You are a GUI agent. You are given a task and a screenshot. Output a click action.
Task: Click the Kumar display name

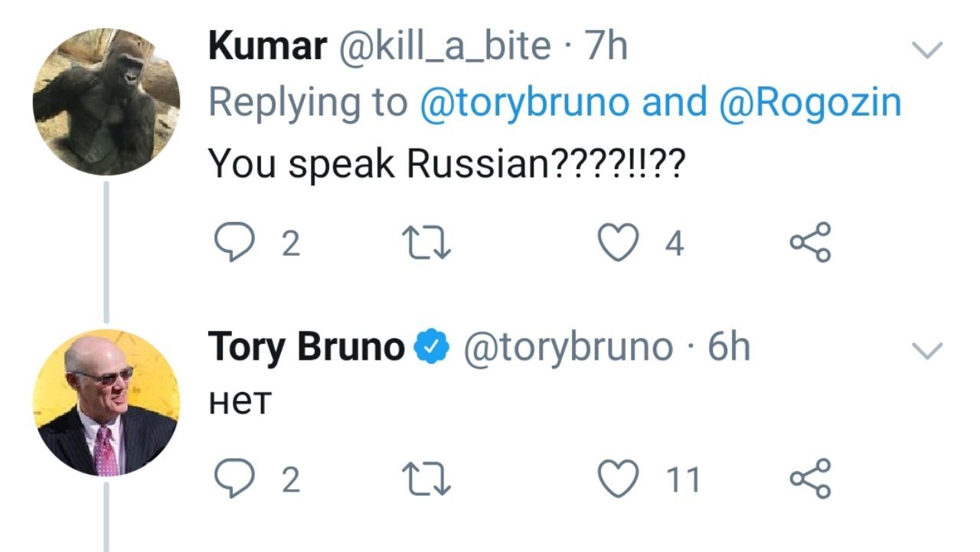coord(267,47)
